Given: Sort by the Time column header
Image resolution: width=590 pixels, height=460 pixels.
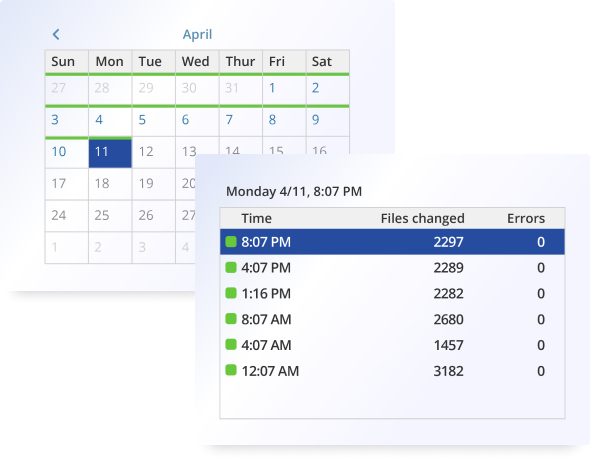Looking at the screenshot, I should point(256,218).
